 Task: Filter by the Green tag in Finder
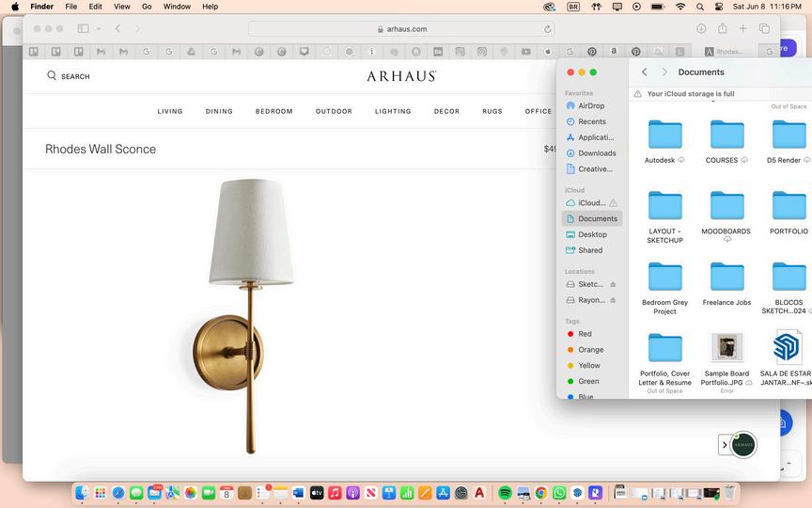click(x=591, y=382)
